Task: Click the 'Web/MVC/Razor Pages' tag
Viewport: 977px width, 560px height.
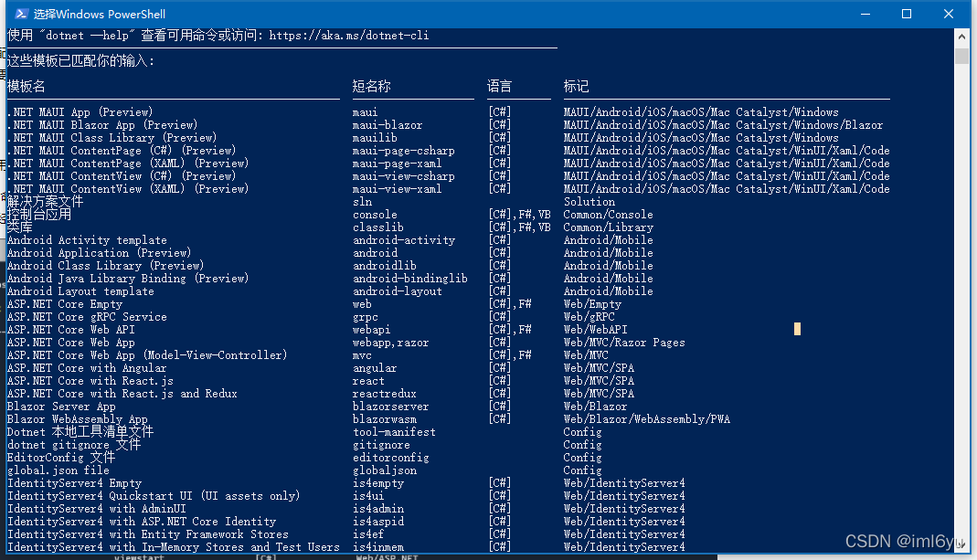Action: (x=624, y=343)
